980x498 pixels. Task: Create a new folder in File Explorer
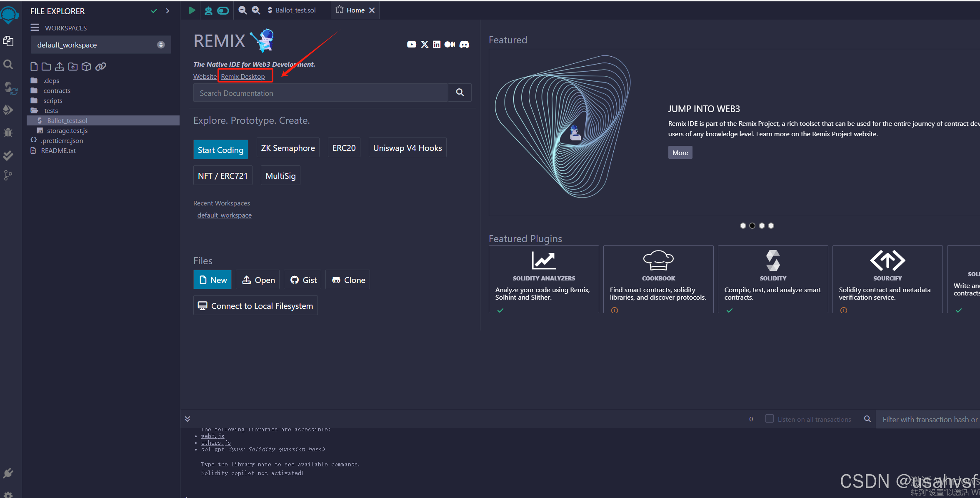click(46, 66)
